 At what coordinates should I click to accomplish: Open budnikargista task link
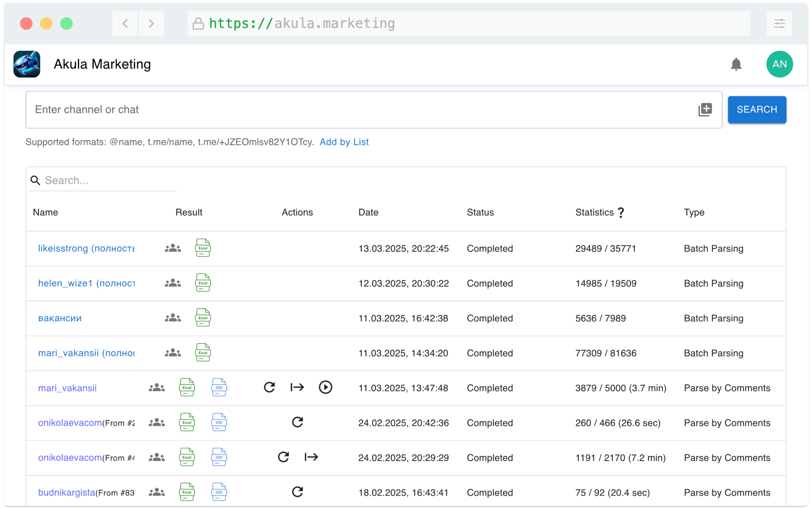click(x=67, y=493)
